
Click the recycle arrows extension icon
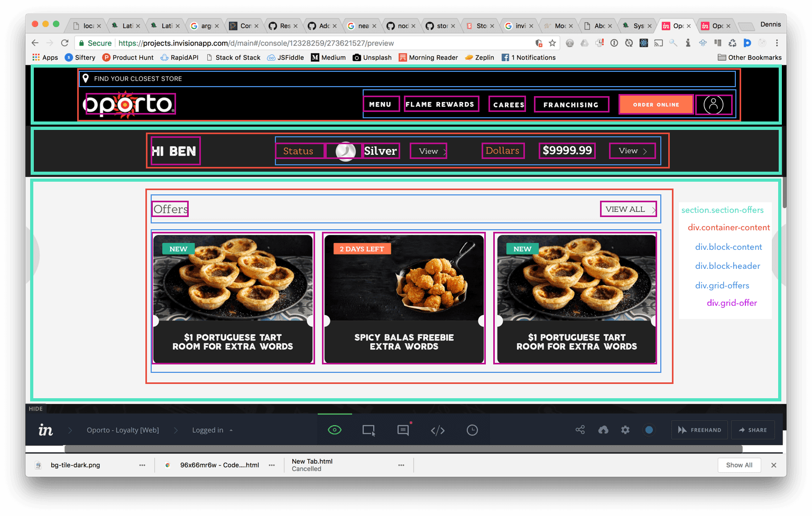point(733,43)
